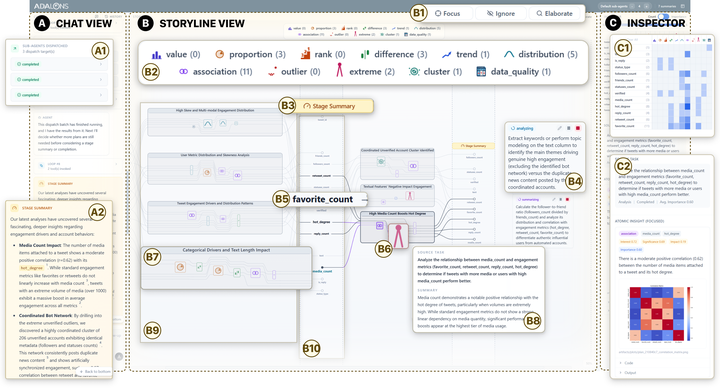
Task: Click High Media Count Boosts Hot Degree title
Action: point(397,214)
